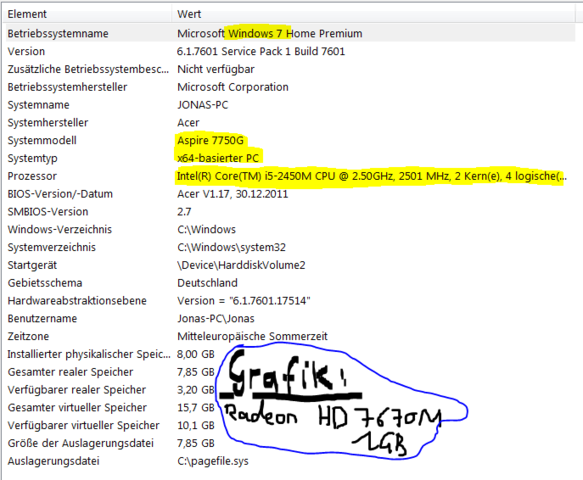Select the Betriebssystemname row
The height and width of the screenshot is (480, 583).
[290, 33]
